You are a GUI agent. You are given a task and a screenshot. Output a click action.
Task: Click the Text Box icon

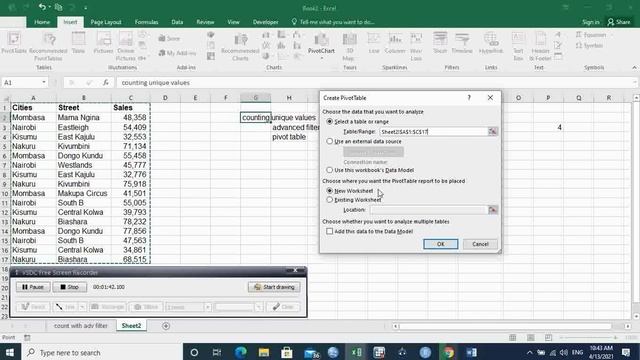pos(518,47)
